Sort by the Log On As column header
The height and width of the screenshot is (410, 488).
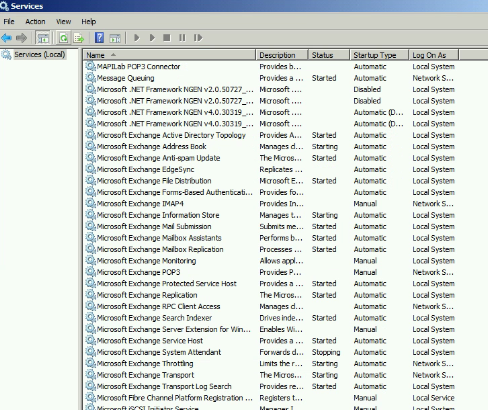point(434,55)
